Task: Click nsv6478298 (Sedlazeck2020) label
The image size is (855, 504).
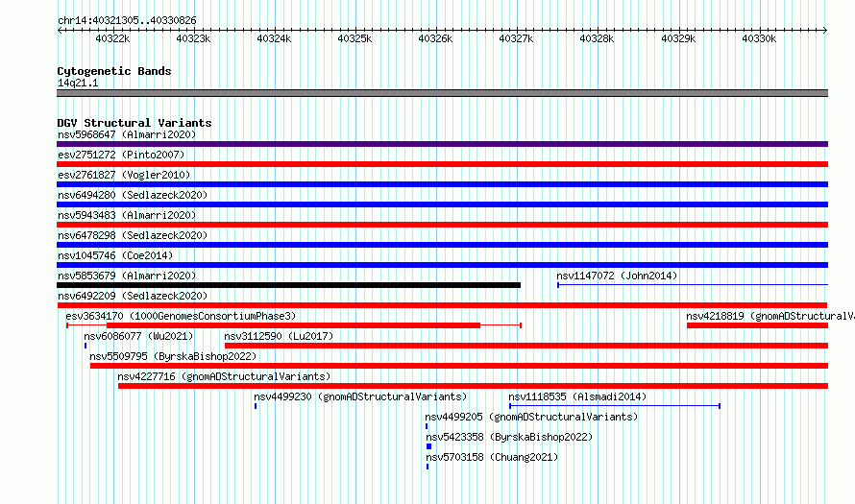Action: point(133,235)
